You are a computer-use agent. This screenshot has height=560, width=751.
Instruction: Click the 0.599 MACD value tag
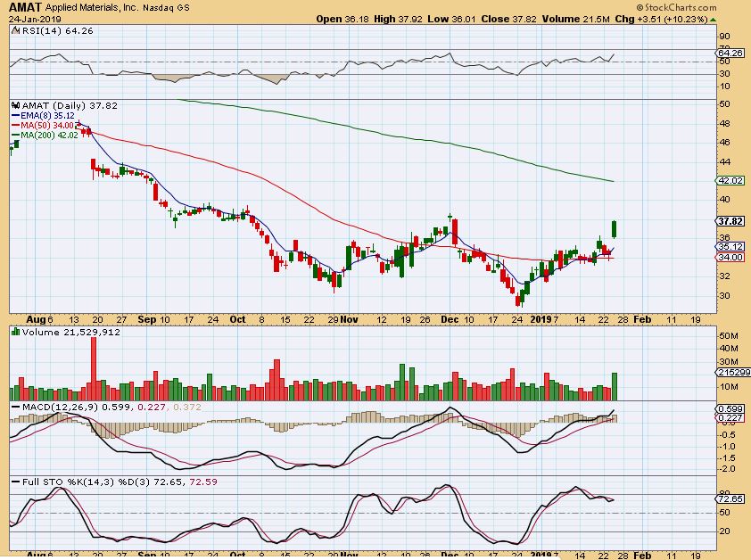(730, 408)
